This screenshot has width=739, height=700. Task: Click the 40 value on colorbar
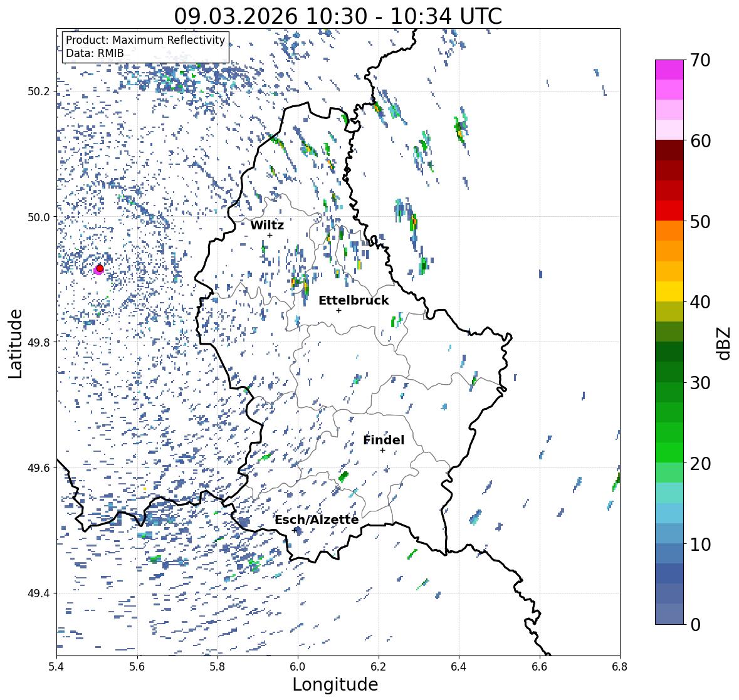click(x=700, y=302)
